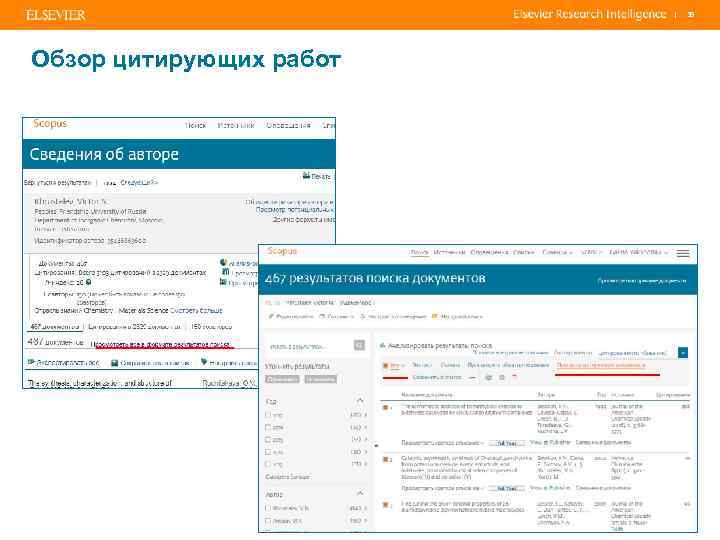Tick the first author filter checkbox
This screenshot has height=540, width=720.
point(268,508)
